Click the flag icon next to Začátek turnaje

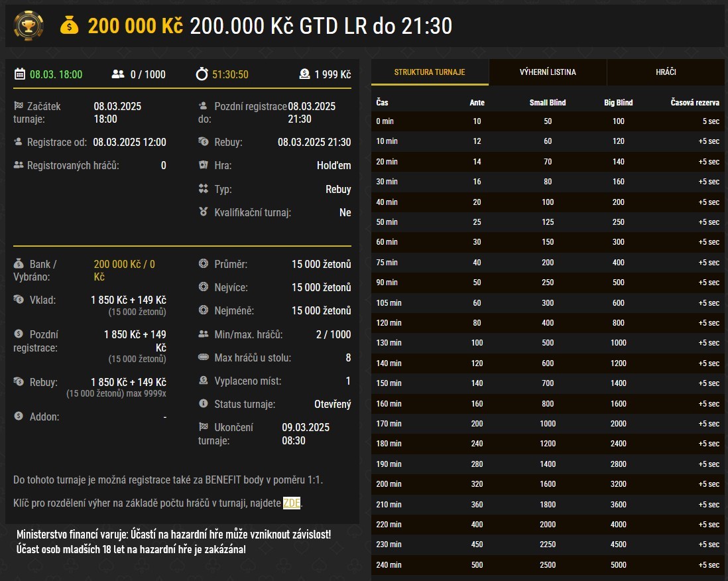[19, 106]
